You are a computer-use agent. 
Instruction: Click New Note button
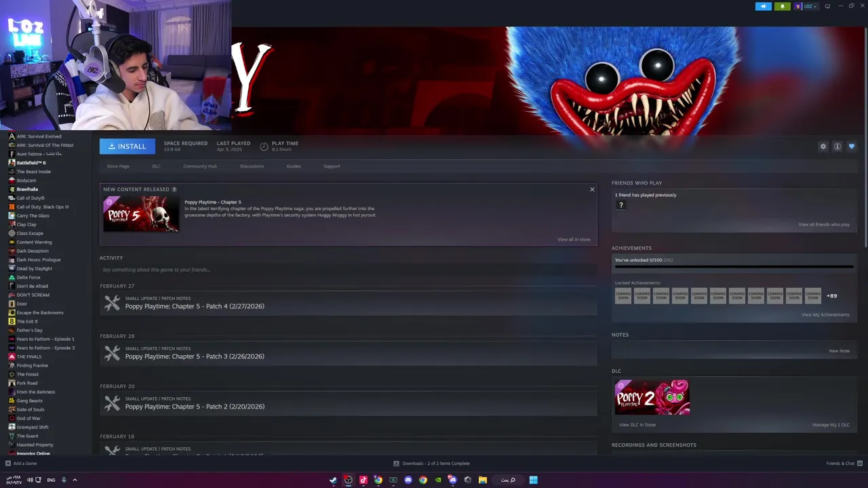coord(839,351)
